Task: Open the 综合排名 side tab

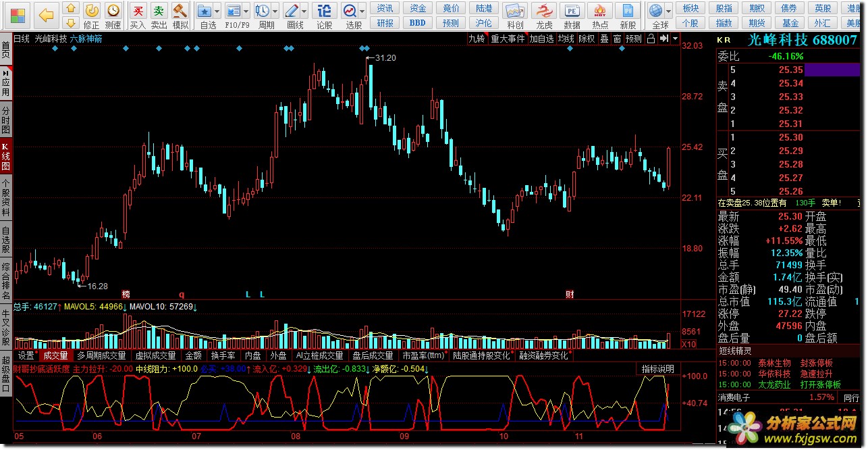Action: pyautogui.click(x=6, y=280)
